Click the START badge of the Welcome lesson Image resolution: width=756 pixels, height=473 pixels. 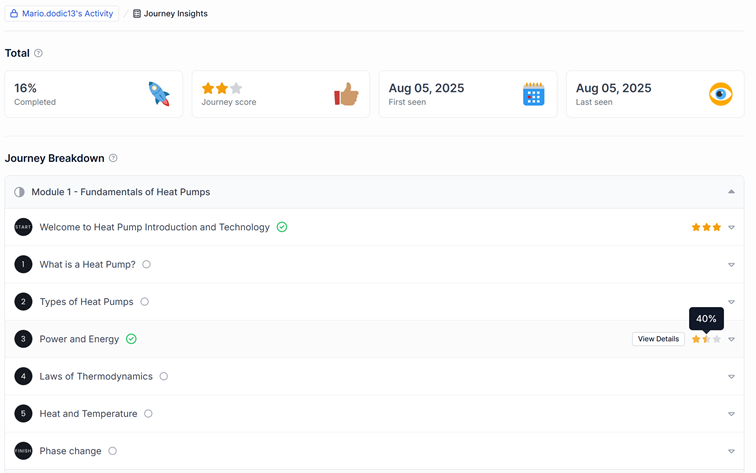point(23,227)
